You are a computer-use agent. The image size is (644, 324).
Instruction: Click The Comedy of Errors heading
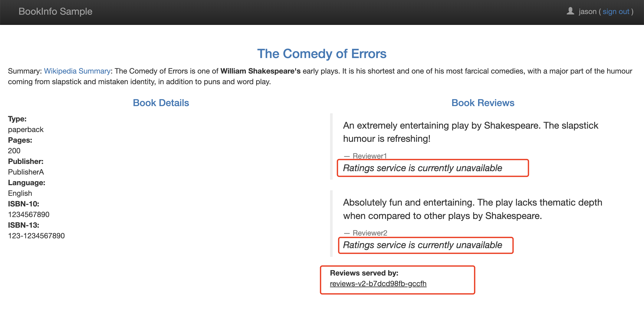tap(322, 54)
